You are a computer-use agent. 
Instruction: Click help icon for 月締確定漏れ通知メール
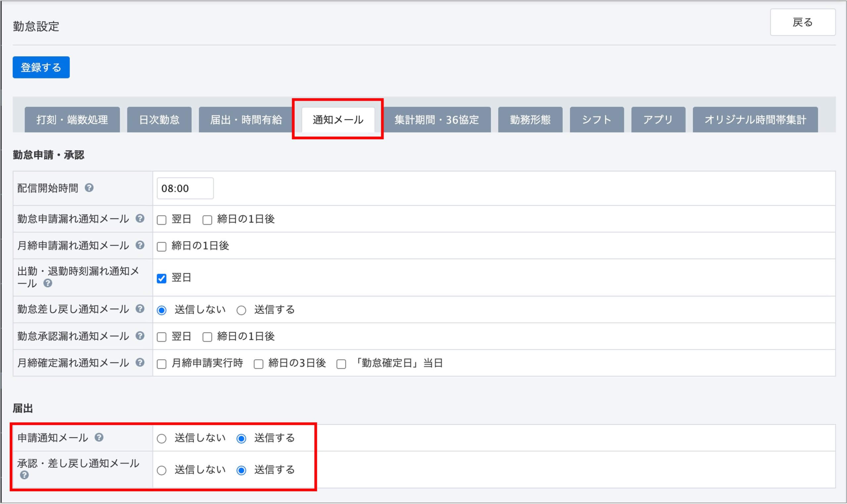coord(140,362)
